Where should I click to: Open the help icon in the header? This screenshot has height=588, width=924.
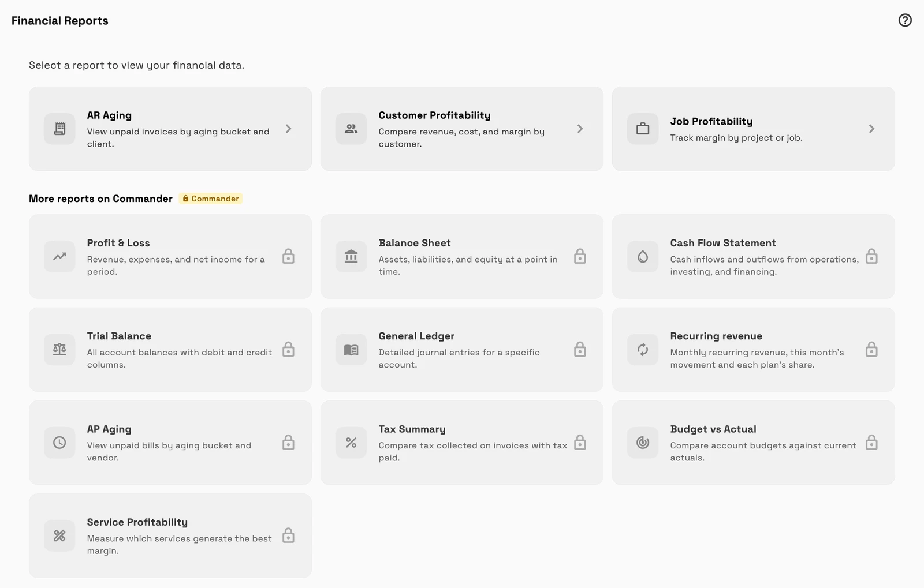coord(905,20)
